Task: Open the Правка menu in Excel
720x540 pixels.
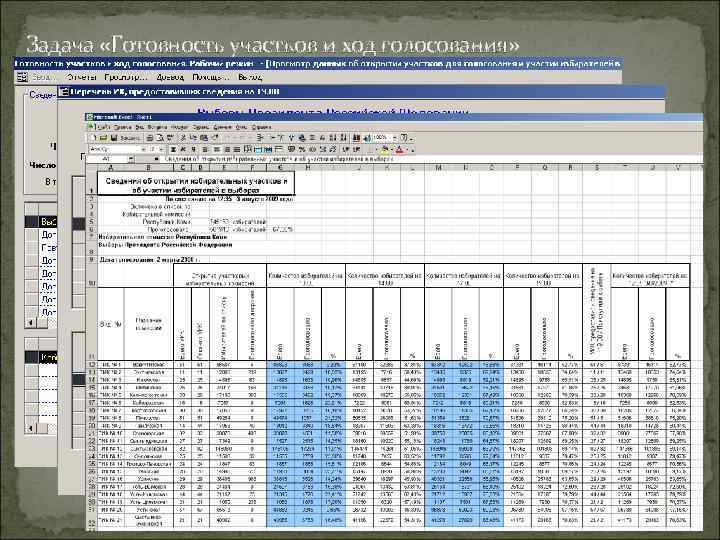Action: click(x=123, y=127)
